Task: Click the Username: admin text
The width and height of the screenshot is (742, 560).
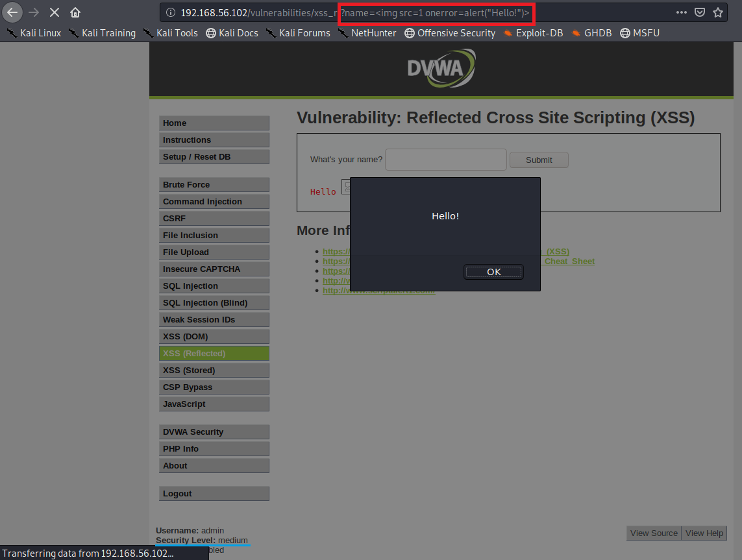Action: [190, 531]
